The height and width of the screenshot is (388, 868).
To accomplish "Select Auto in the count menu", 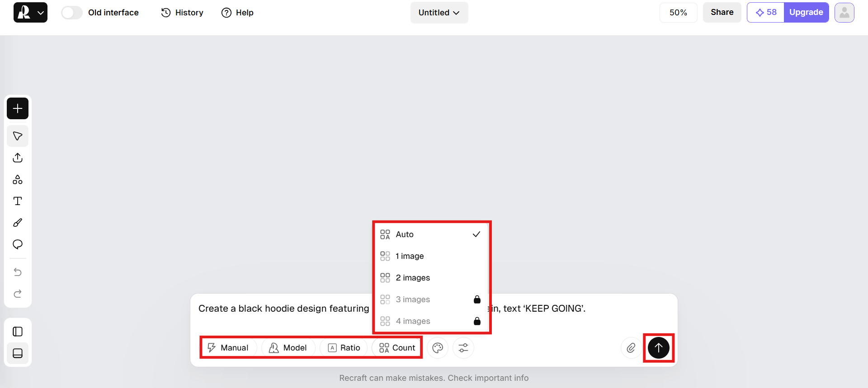I will point(432,234).
